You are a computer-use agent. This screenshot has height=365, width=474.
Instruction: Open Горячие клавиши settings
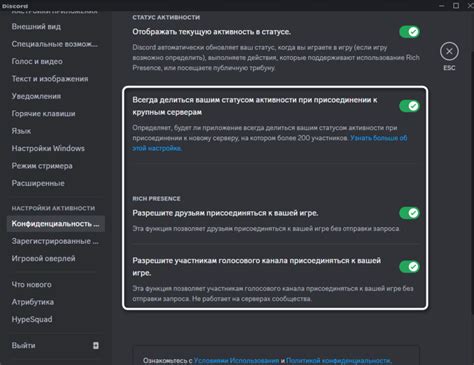(x=56, y=114)
